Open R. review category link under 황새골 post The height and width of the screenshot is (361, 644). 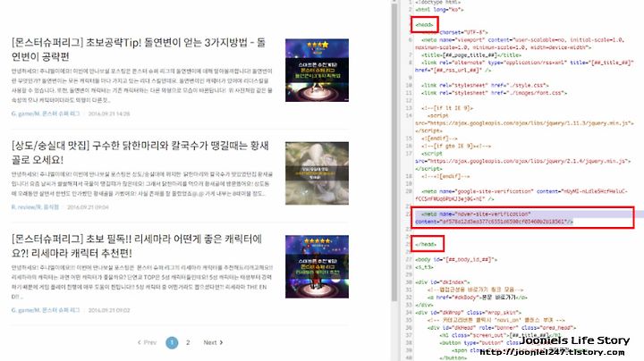click(x=35, y=207)
